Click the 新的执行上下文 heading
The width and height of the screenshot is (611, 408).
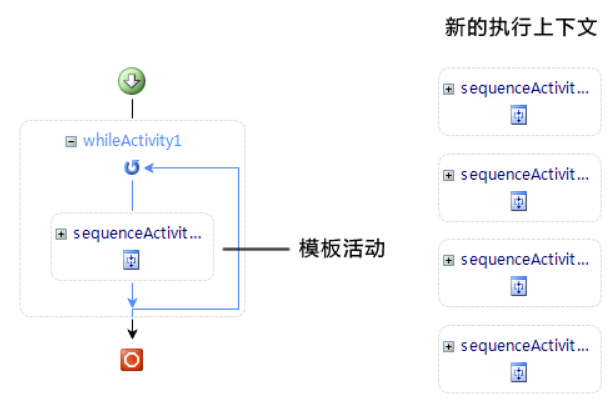coord(521,27)
